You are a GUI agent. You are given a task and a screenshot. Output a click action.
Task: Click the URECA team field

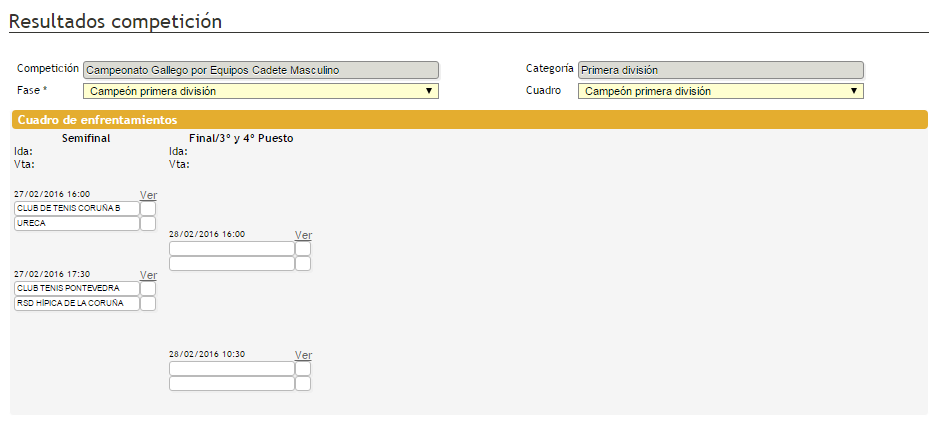pyautogui.click(x=76, y=224)
